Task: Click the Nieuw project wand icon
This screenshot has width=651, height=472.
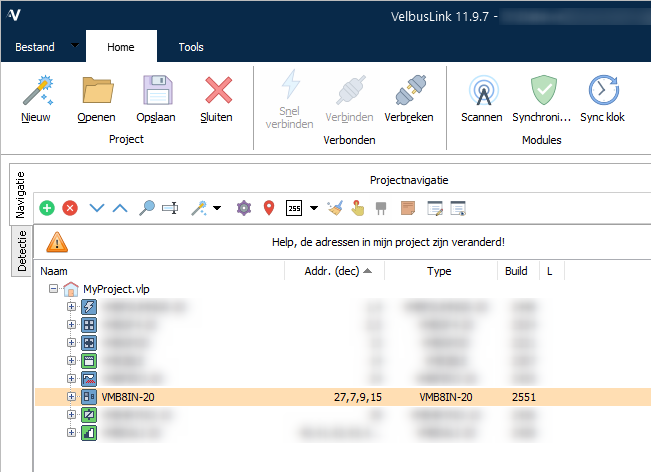Action: [x=37, y=90]
